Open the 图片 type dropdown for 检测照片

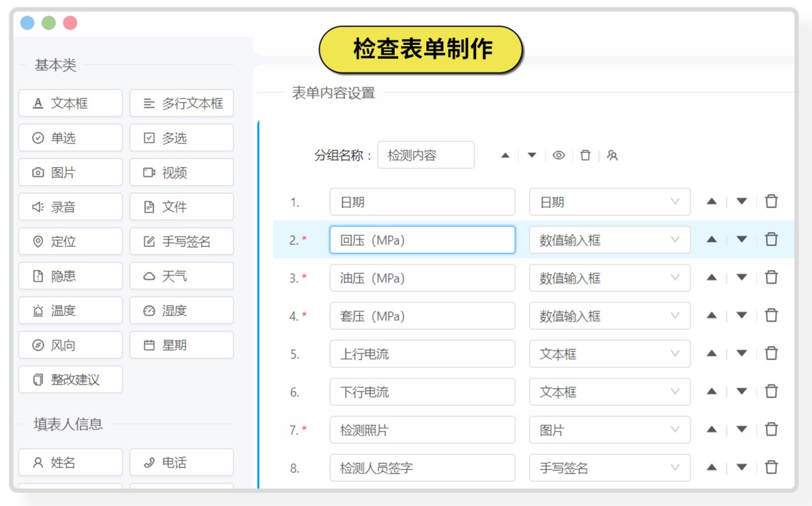(x=609, y=430)
